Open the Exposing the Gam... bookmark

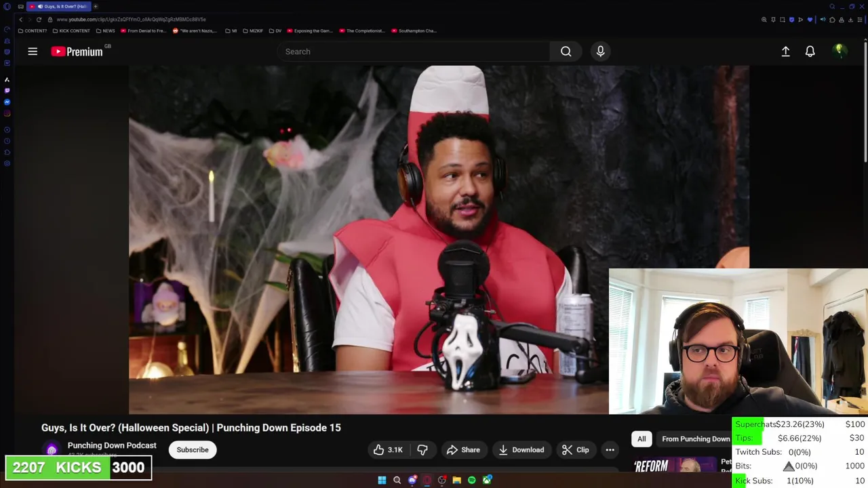311,30
